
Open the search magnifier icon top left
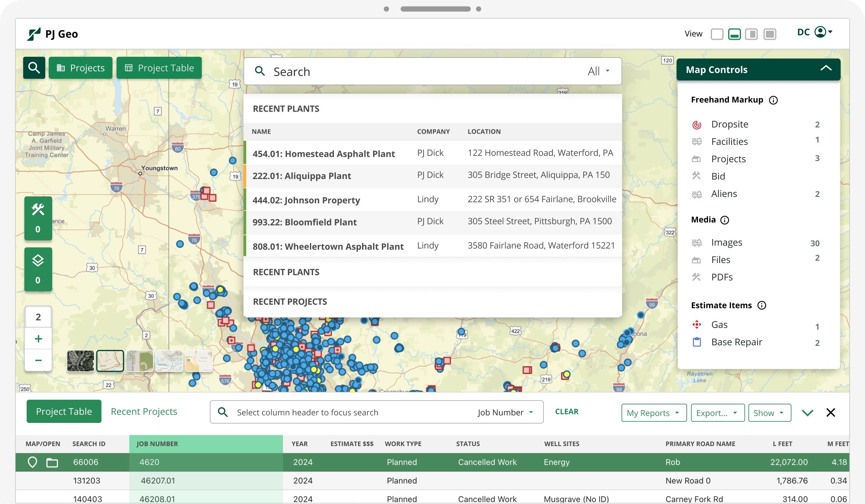(x=34, y=68)
